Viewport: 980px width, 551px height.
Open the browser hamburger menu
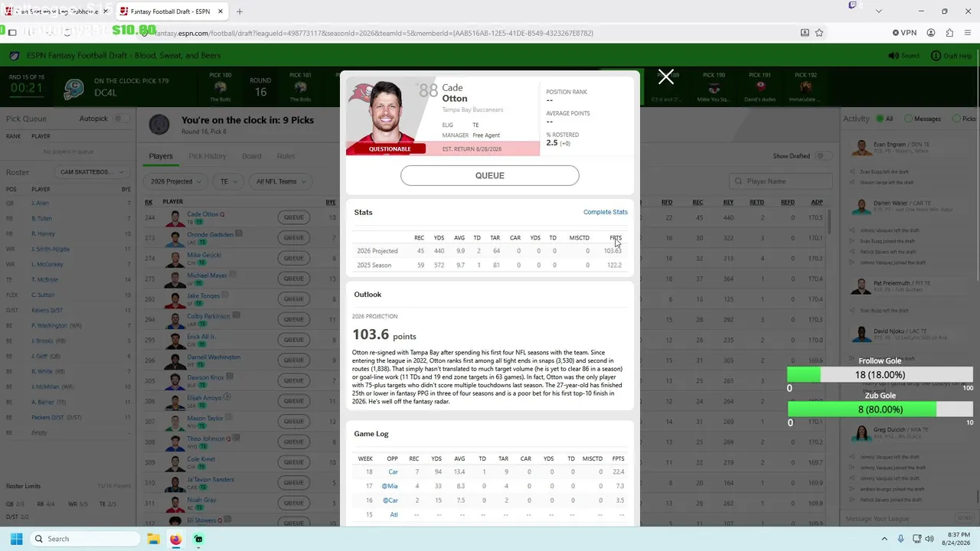tap(969, 33)
